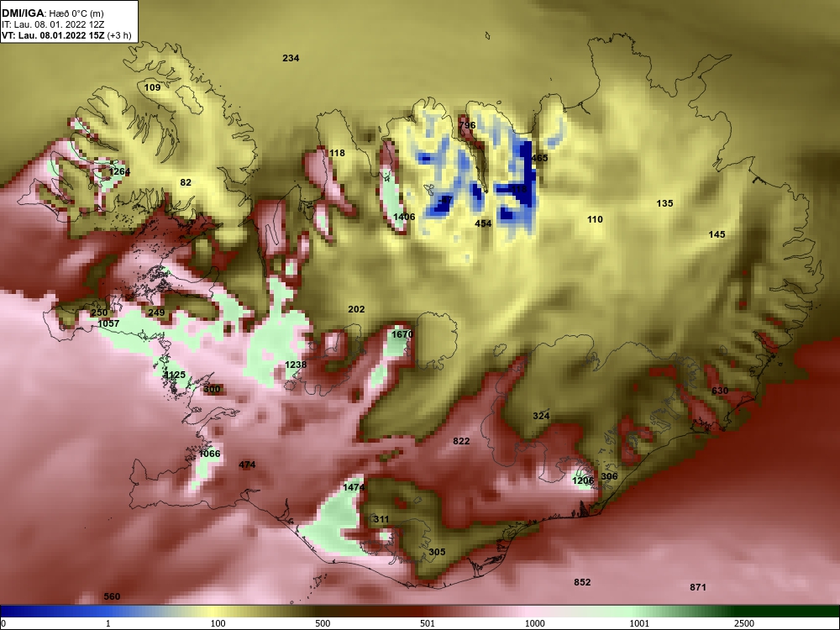Click the value 109 on the map
Screen dimensions: 840x630
pyautogui.click(x=153, y=87)
